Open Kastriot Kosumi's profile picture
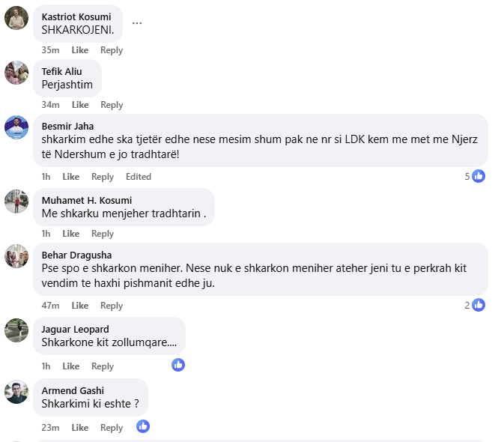 point(16,18)
